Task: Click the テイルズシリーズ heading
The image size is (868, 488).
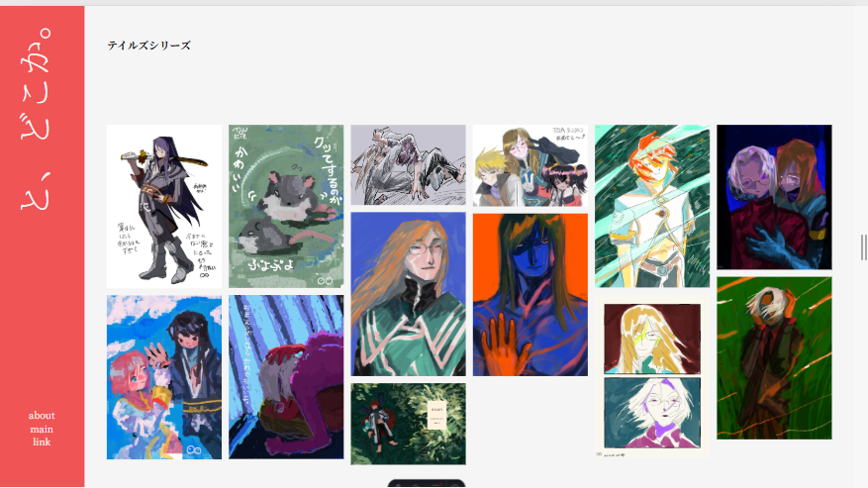Action: click(x=148, y=46)
